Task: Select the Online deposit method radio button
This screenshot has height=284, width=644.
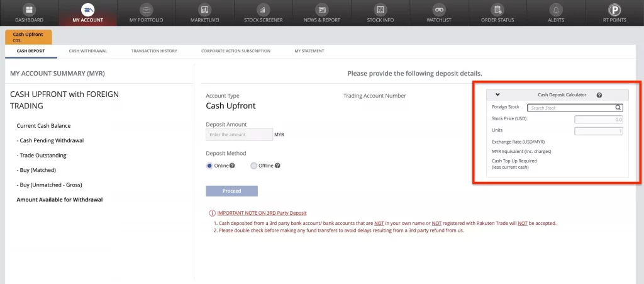Action: pos(209,166)
